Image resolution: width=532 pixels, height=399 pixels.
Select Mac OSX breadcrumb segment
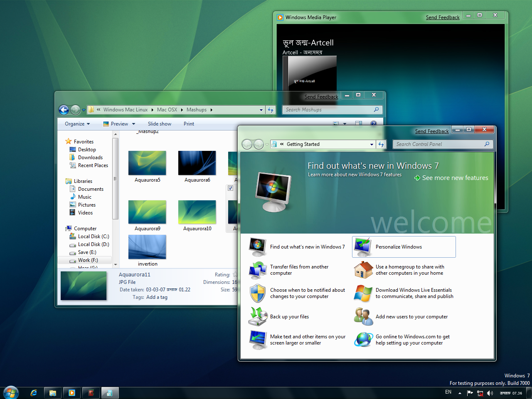click(x=167, y=110)
